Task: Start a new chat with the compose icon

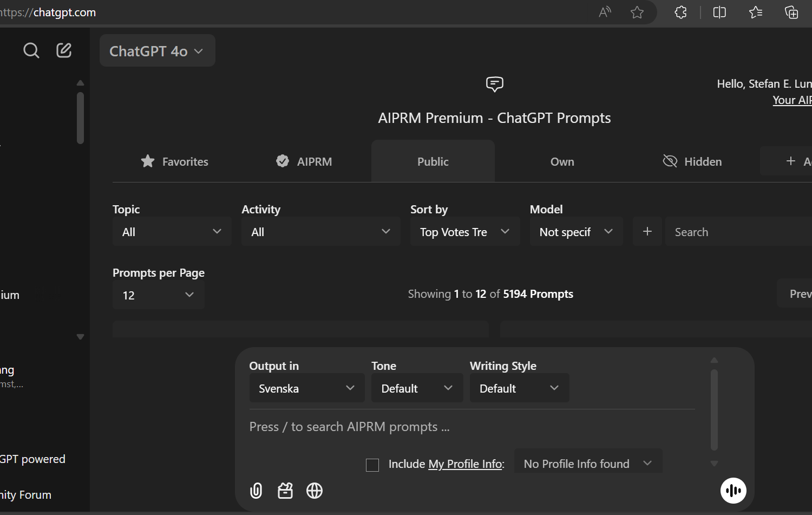Action: (x=64, y=50)
